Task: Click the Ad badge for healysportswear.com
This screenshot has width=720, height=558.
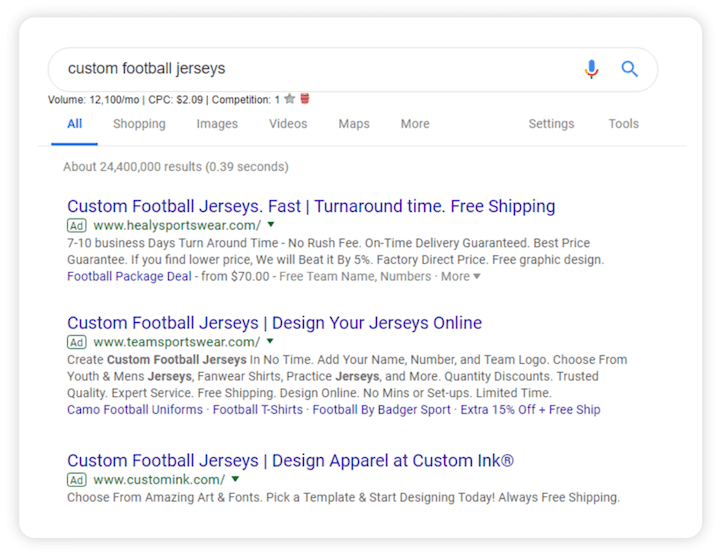Action: (77, 225)
